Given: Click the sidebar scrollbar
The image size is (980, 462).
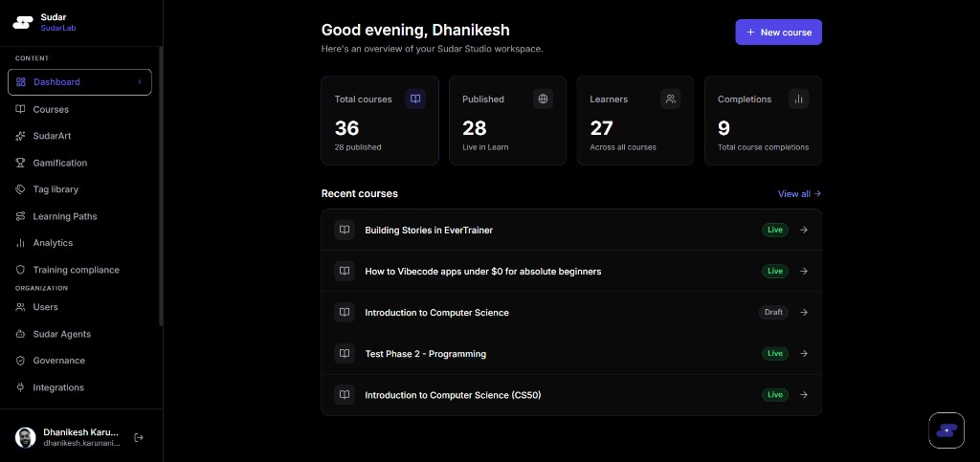Looking at the screenshot, I should [161, 187].
